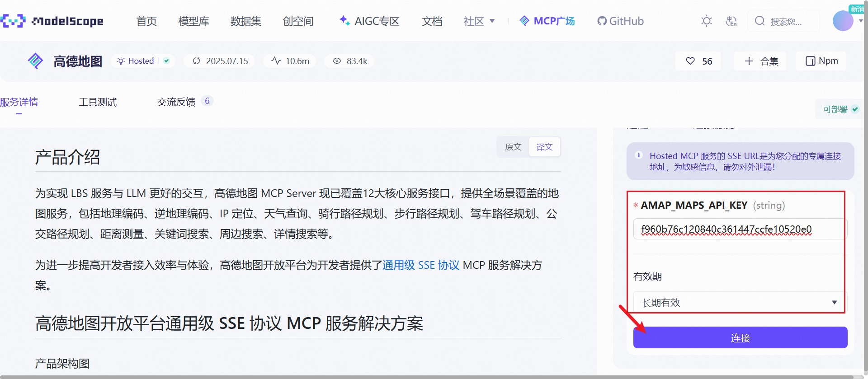Click the search box 搜索您...

[783, 21]
